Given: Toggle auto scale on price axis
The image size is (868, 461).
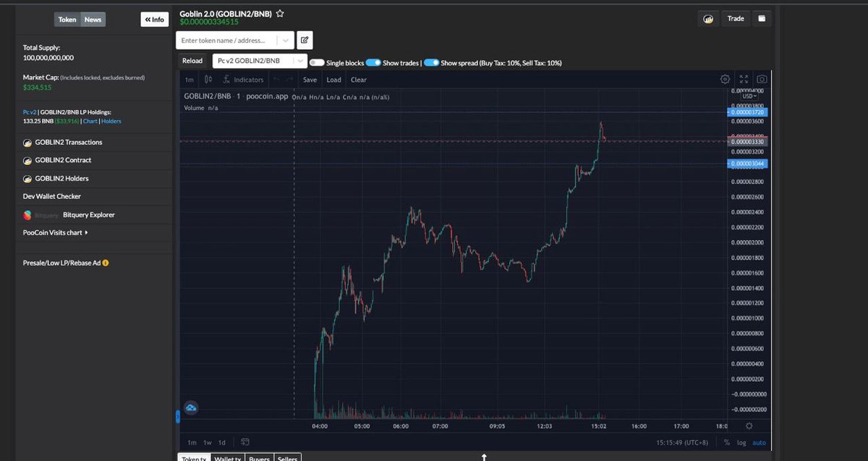Looking at the screenshot, I should (759, 442).
